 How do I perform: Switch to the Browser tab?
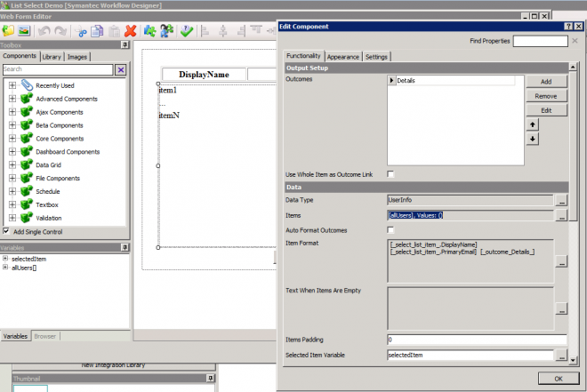click(45, 336)
